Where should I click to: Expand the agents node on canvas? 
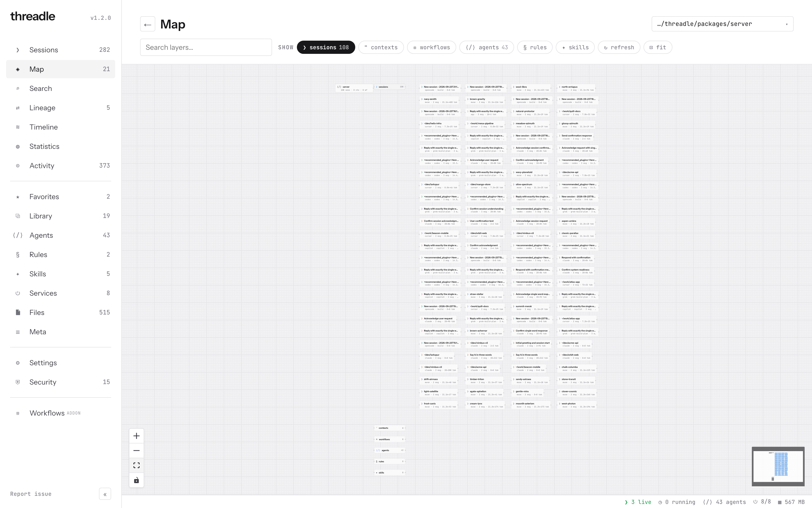(x=390, y=450)
